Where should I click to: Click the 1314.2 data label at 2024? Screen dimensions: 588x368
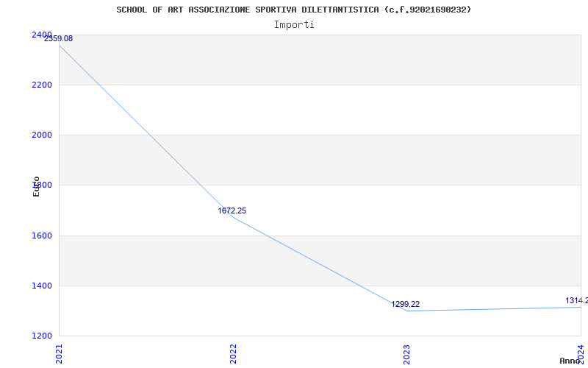(x=576, y=301)
